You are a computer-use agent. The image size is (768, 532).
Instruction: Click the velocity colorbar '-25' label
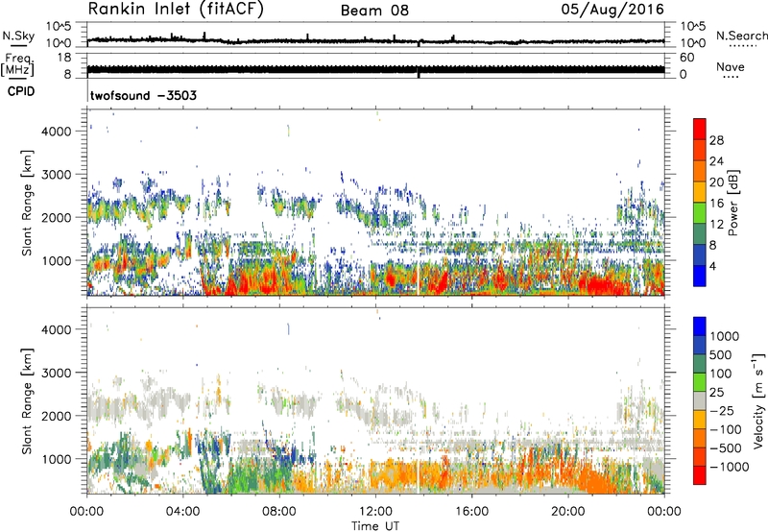(720, 411)
